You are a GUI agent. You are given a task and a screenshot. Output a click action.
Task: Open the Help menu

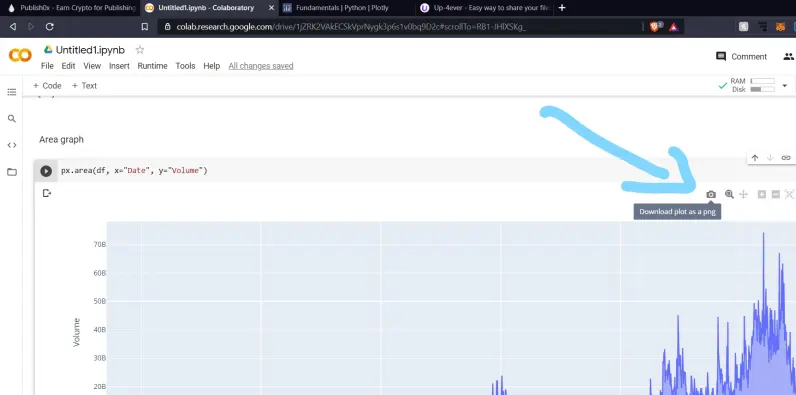click(212, 66)
